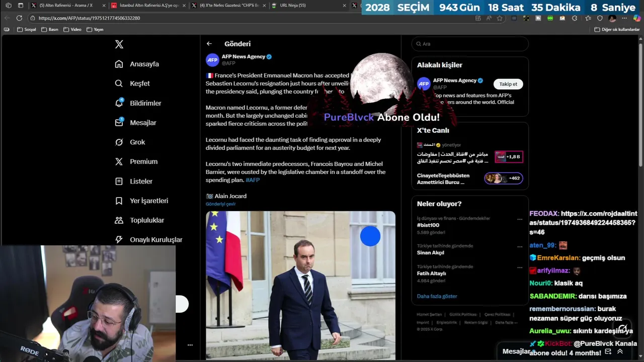This screenshot has height=362, width=644.
Task: Open browser workspaces icon
Action: tap(8, 6)
